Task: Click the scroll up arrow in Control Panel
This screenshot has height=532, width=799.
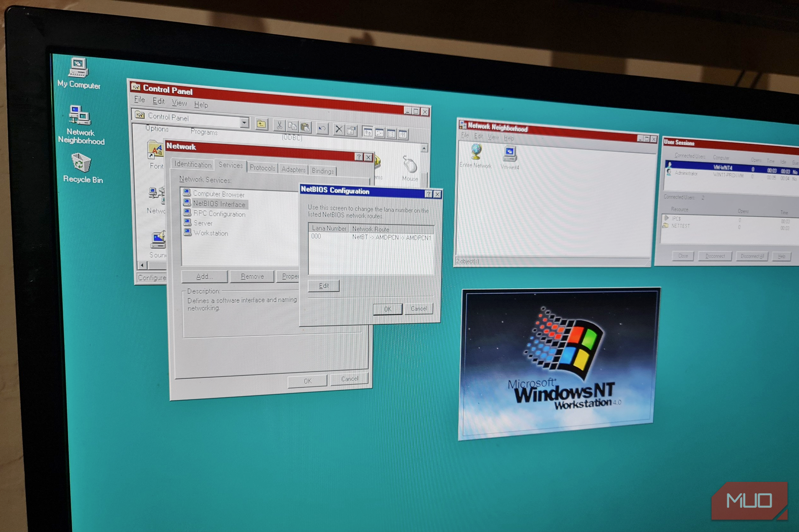Action: coord(424,148)
